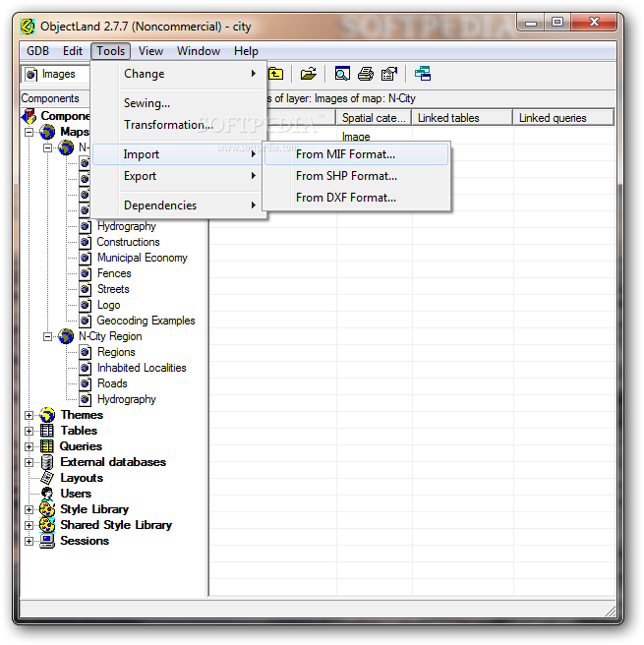
Task: Click the Tools menu to close it
Action: (111, 51)
